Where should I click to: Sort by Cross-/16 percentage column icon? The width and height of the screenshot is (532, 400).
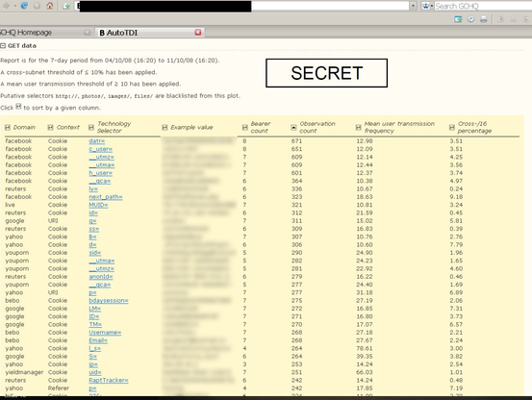[x=451, y=127]
